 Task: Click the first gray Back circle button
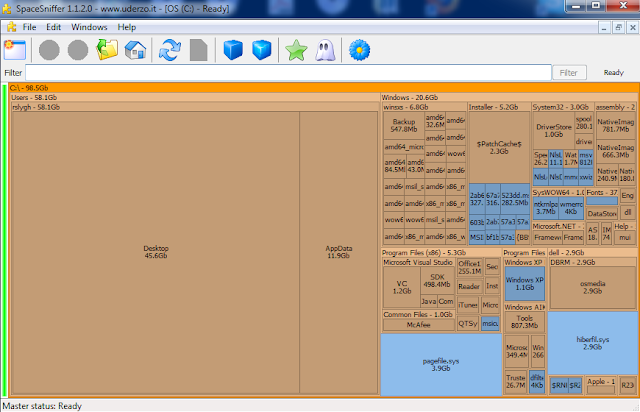click(49, 50)
